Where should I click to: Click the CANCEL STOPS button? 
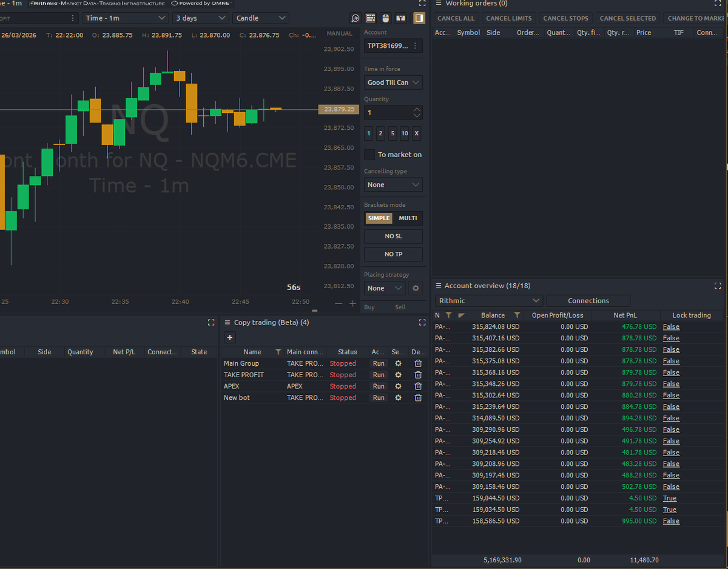[565, 18]
